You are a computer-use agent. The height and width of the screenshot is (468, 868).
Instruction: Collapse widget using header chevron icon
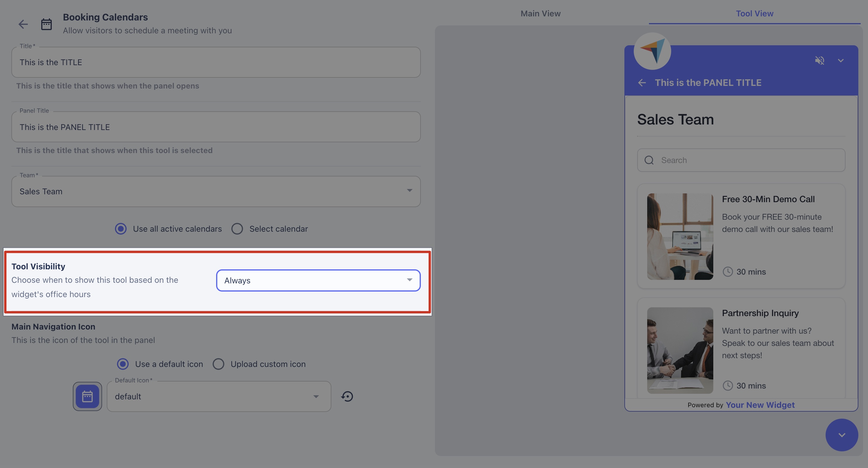841,60
